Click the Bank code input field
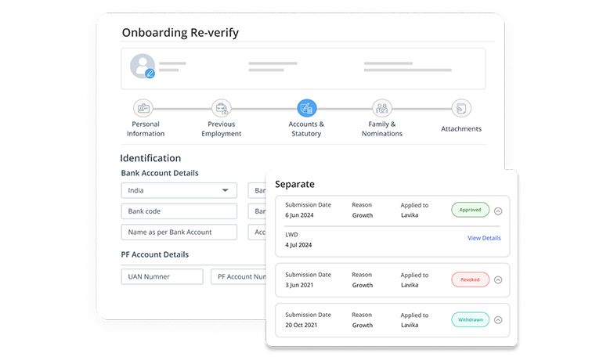Image resolution: width=603 pixels, height=364 pixels. pos(179,211)
